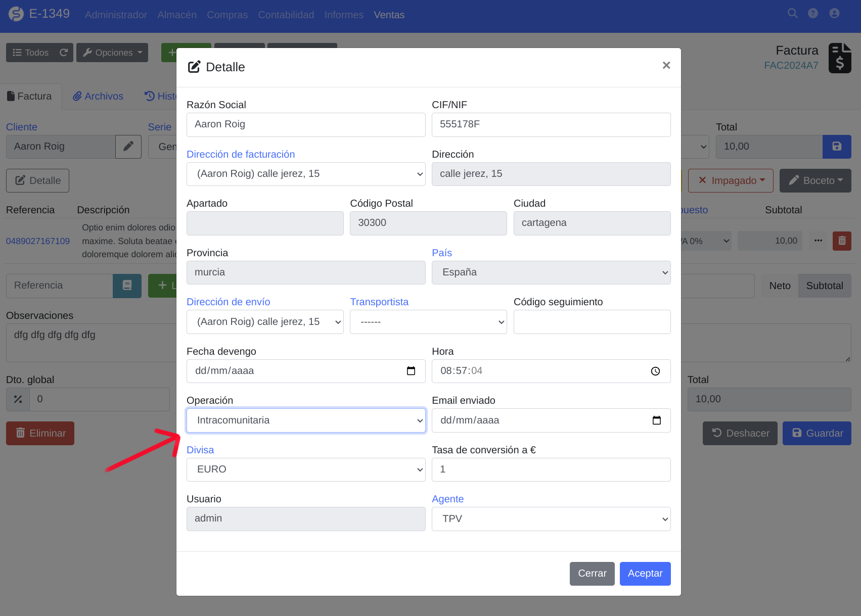Open the three-dots menu on the line row
This screenshot has height=616, width=861.
[818, 241]
